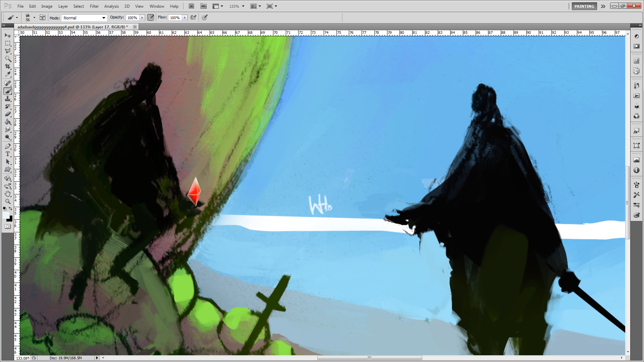
Task: Select the Rectangular Marquee tool
Action: point(8,43)
